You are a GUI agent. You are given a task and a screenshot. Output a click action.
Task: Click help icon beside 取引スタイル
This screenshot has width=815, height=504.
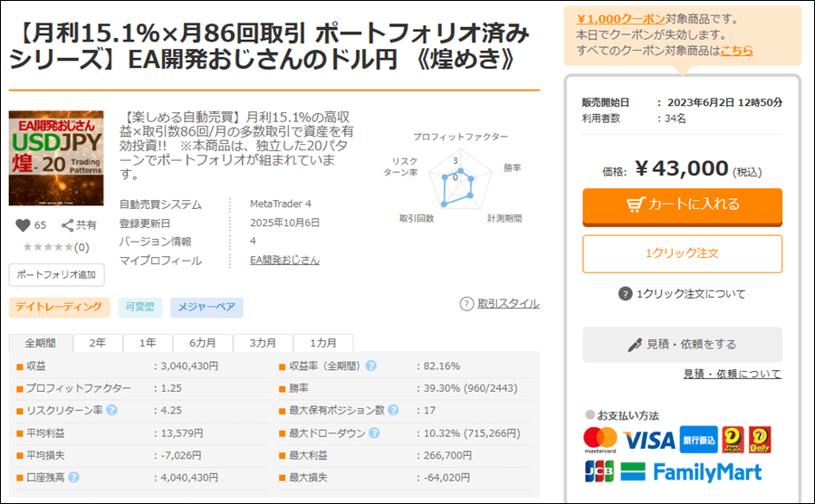466,303
